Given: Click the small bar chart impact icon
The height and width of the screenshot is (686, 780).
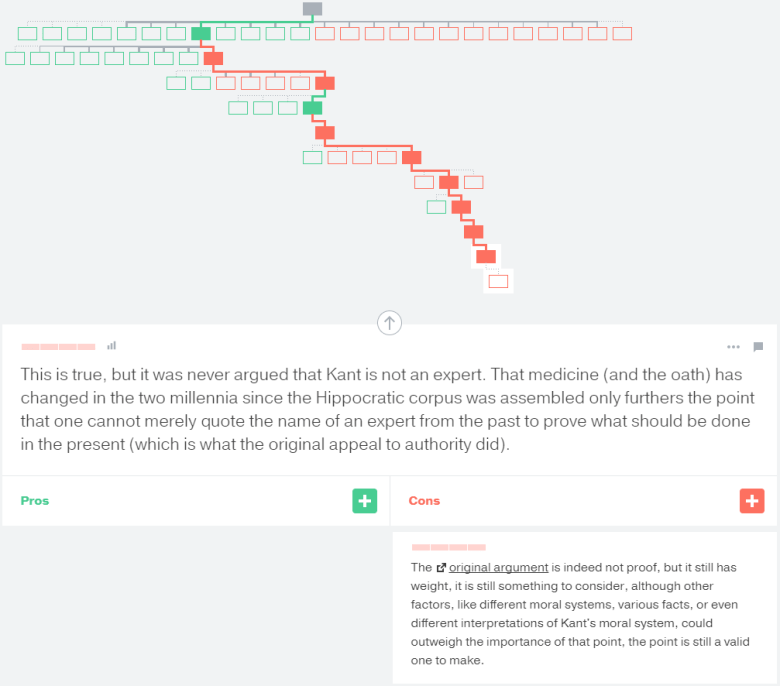Looking at the screenshot, I should 112,346.
